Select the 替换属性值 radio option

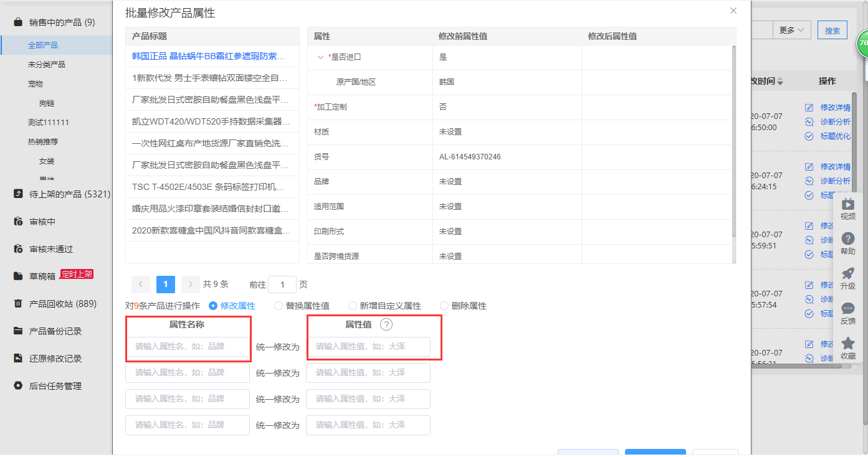(302, 306)
